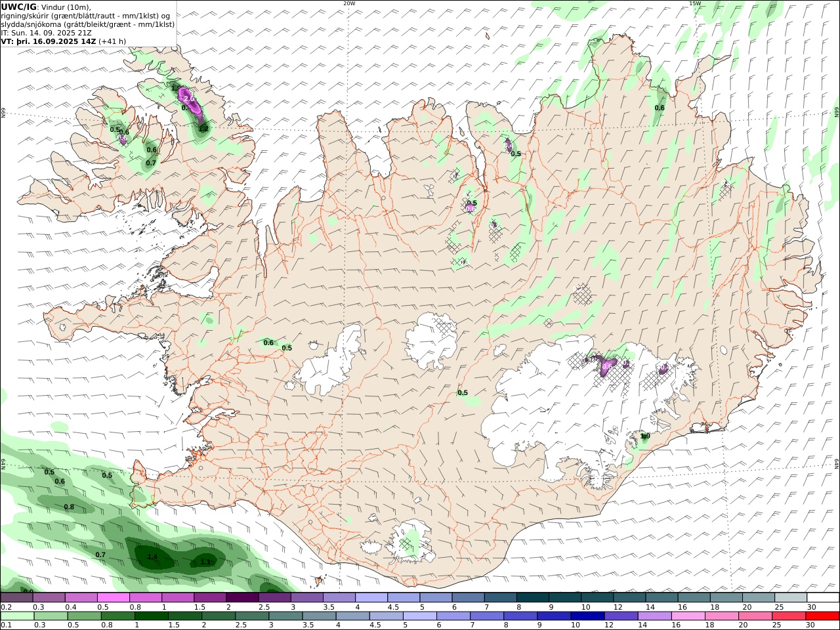Click the crimson 25–30 lower legend swatch

pos(789,616)
